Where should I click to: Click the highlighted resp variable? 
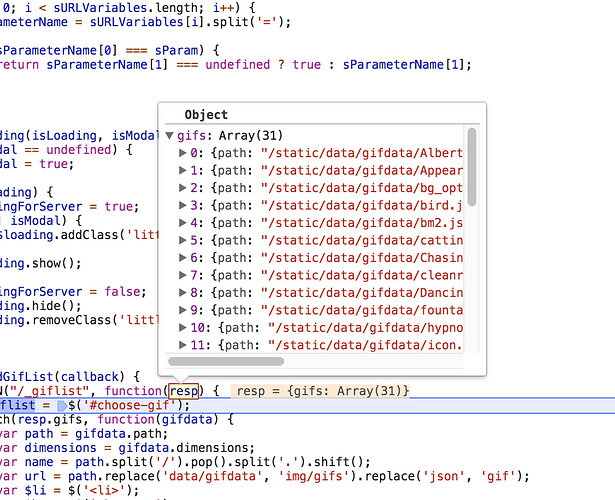184,391
